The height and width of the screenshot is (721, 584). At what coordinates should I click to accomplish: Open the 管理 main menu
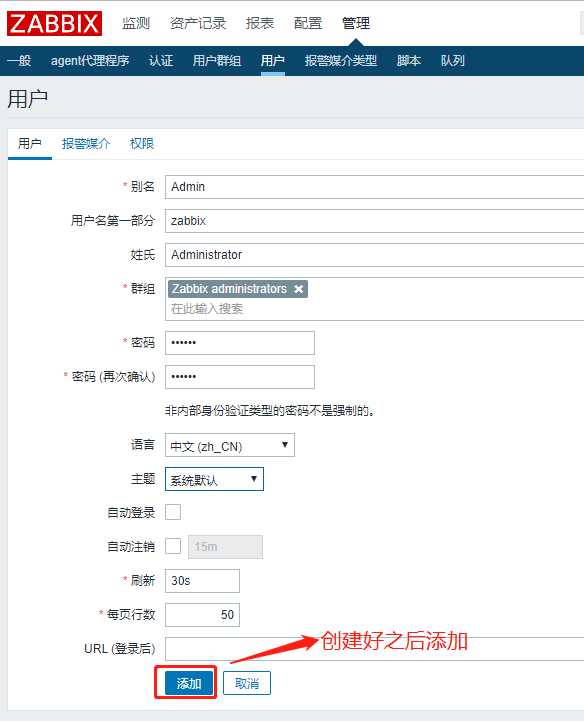click(356, 23)
